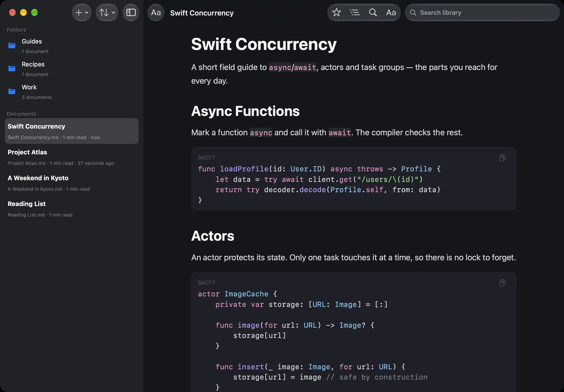Image resolution: width=564 pixels, height=392 pixels.
Task: Open the Reading List document
Action: click(72, 208)
